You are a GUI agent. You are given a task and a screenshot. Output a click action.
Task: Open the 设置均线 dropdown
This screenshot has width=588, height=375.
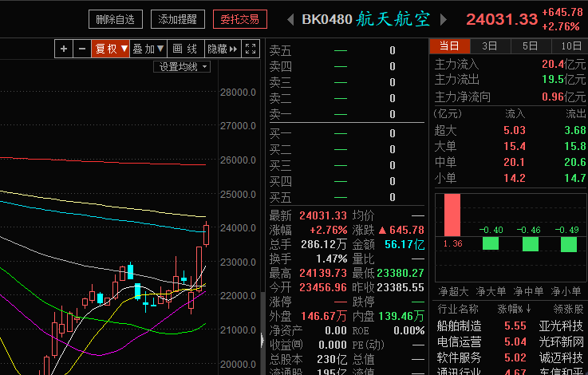[x=182, y=67]
